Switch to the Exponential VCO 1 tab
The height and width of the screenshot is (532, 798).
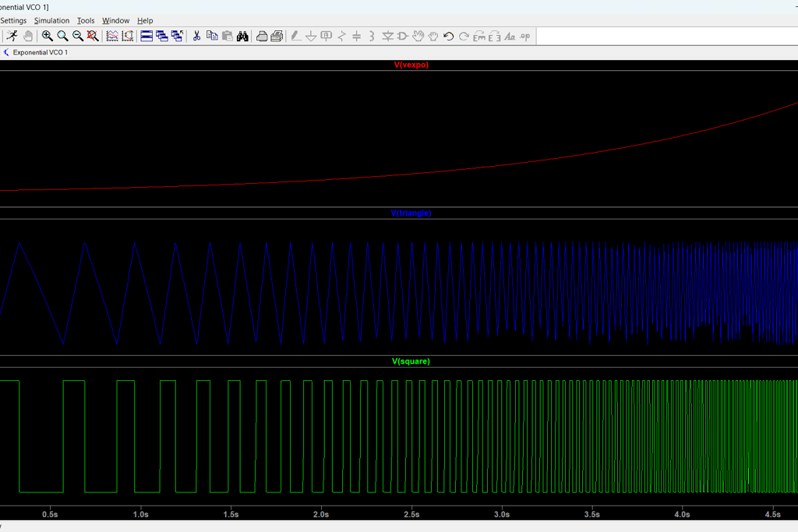36,52
